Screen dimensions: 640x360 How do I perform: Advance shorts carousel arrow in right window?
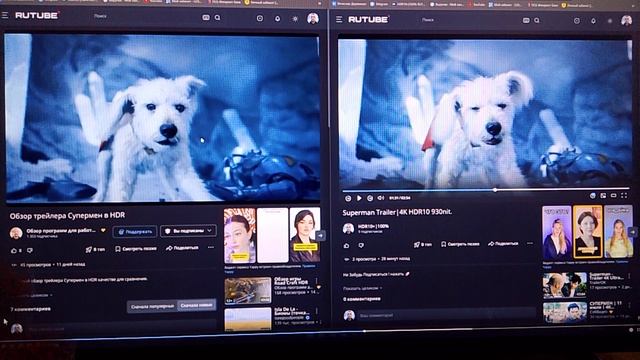tap(633, 232)
